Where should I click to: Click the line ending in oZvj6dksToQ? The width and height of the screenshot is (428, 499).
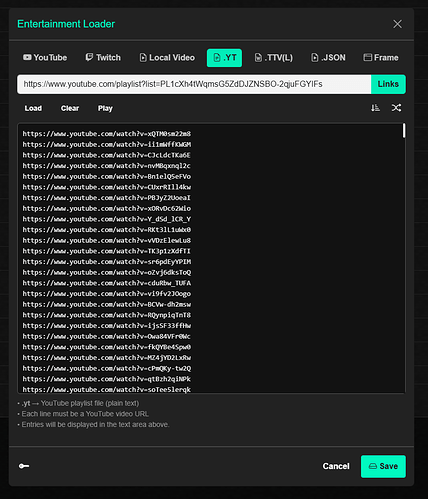pyautogui.click(x=107, y=272)
